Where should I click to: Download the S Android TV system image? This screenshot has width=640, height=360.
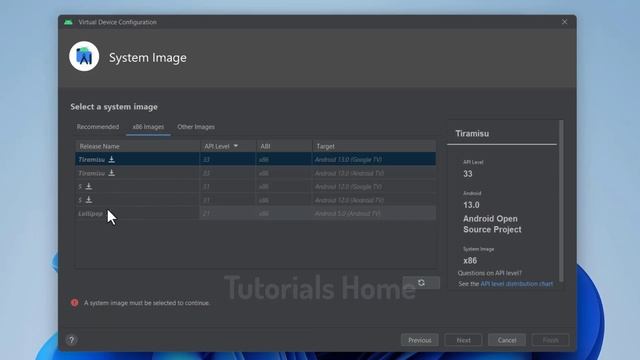tap(89, 200)
